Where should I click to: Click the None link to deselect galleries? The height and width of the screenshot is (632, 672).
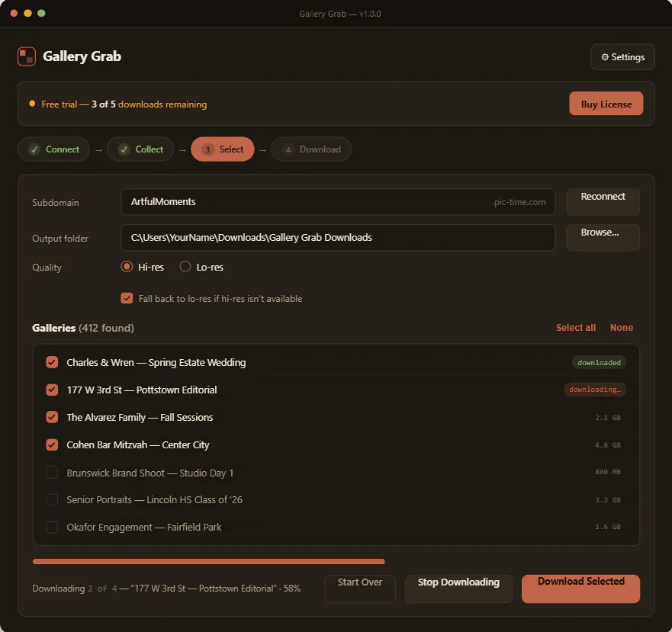(x=621, y=327)
